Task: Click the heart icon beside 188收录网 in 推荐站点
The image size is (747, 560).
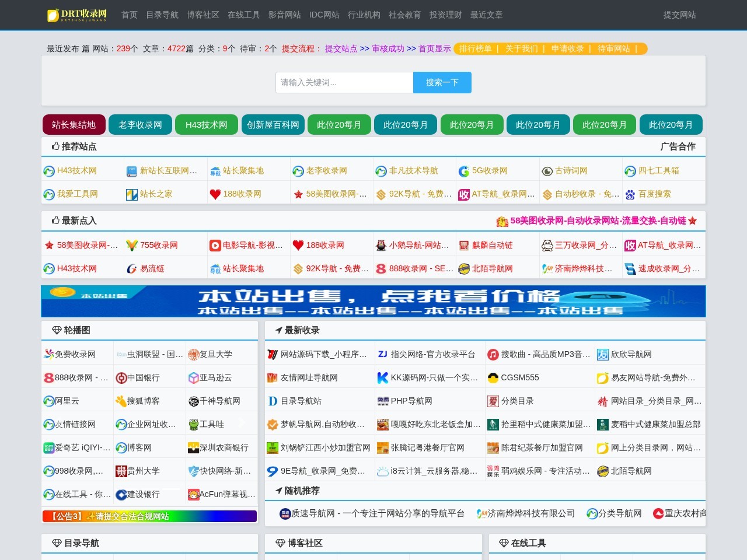Action: pos(215,194)
